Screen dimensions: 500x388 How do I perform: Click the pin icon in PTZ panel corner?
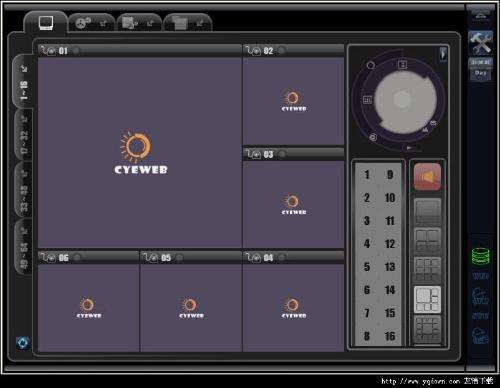click(443, 54)
